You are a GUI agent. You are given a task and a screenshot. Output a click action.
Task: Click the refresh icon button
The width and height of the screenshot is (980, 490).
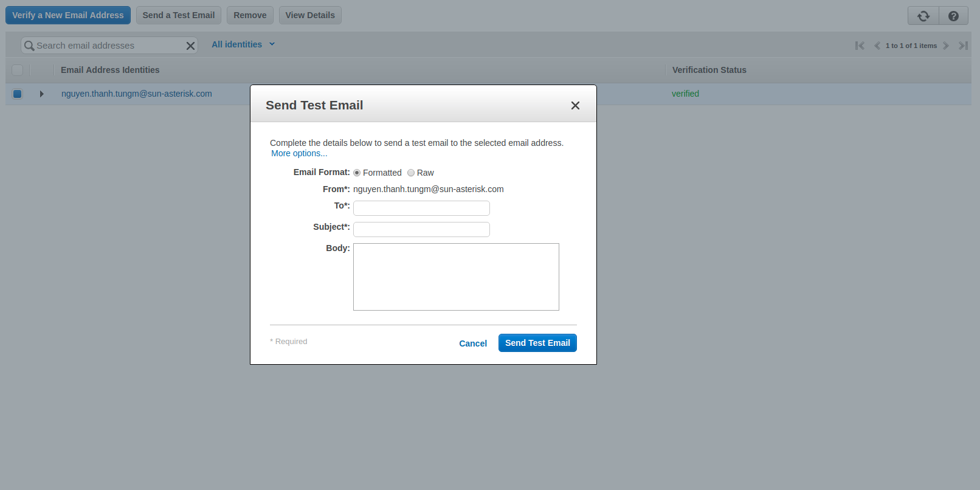tap(923, 16)
